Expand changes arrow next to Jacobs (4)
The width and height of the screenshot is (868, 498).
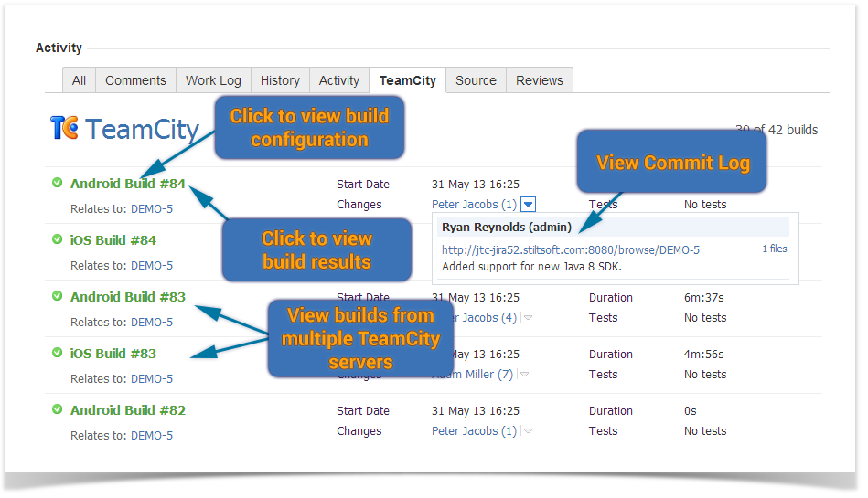pyautogui.click(x=528, y=318)
